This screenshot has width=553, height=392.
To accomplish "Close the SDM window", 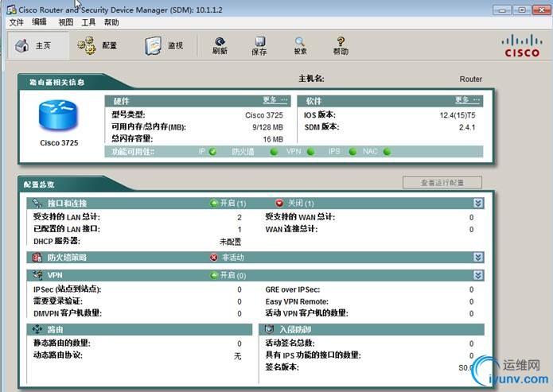I will pyautogui.click(x=541, y=10).
